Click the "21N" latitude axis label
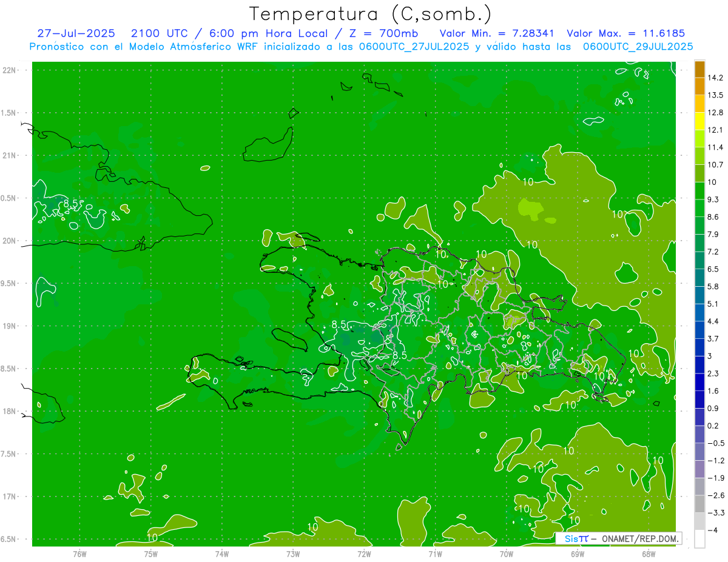This screenshot has height=562, width=728. (10, 155)
